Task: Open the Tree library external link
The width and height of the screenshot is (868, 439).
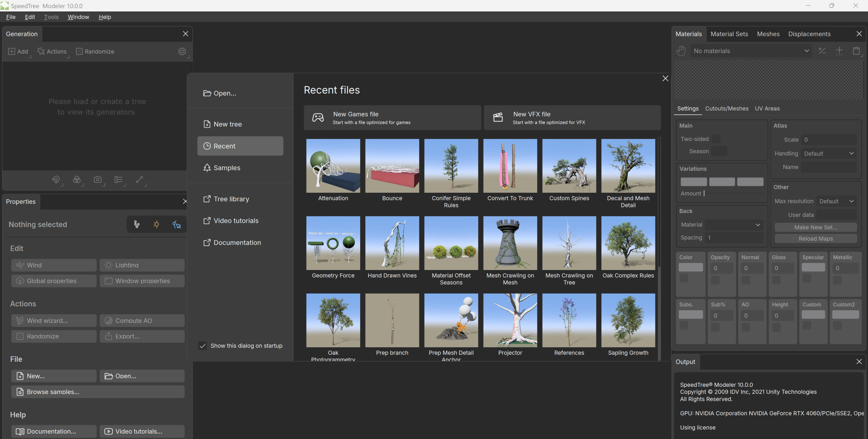Action: [x=226, y=199]
